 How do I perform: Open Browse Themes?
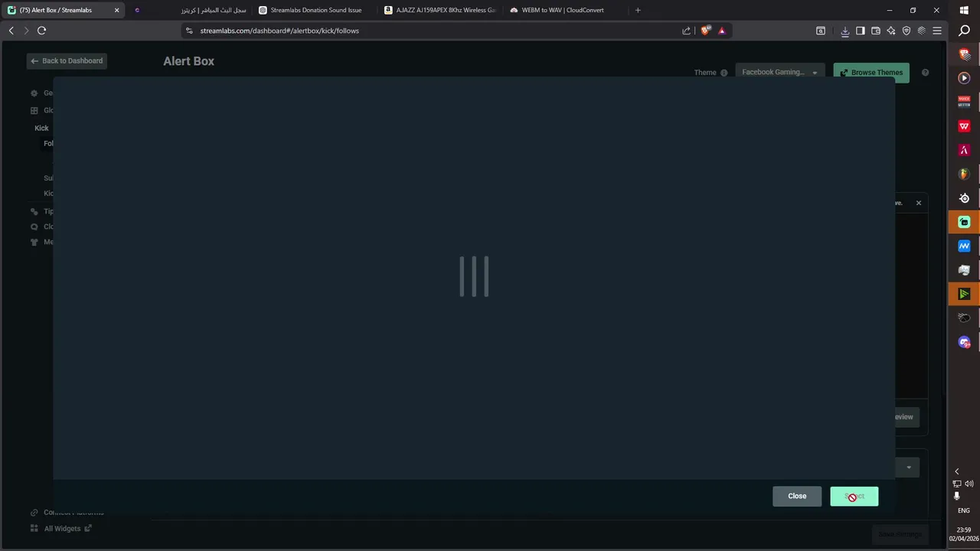(871, 73)
